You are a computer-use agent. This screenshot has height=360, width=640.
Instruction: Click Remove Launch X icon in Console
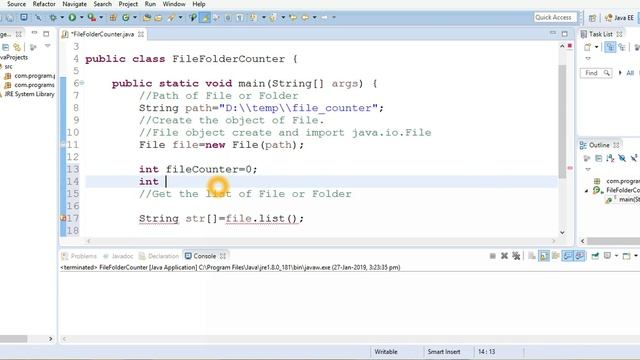[x=504, y=256]
